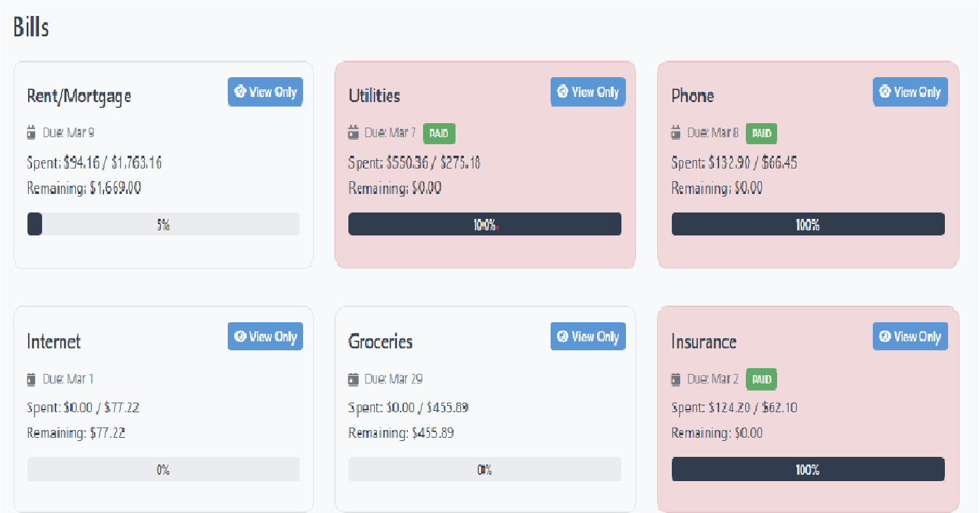Click the PAID badge on Phone
This screenshot has height=513, width=980.
pos(761,133)
